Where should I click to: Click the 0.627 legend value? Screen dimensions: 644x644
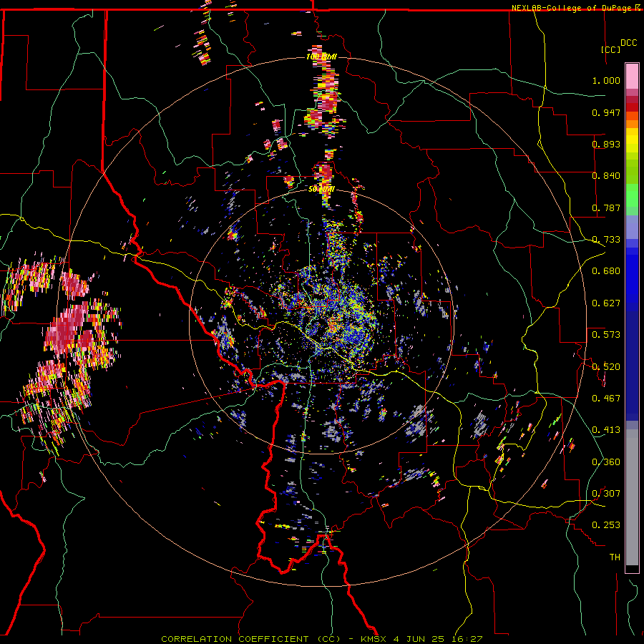(606, 303)
